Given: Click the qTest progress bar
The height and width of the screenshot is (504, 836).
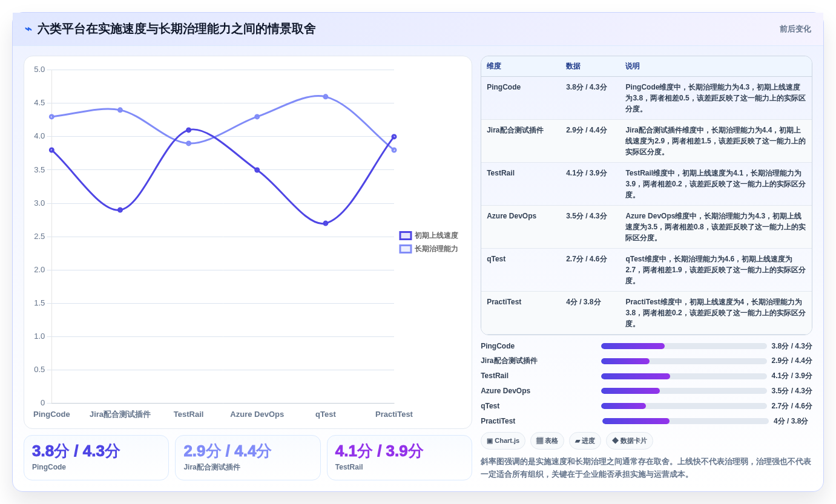Looking at the screenshot, I should (684, 406).
